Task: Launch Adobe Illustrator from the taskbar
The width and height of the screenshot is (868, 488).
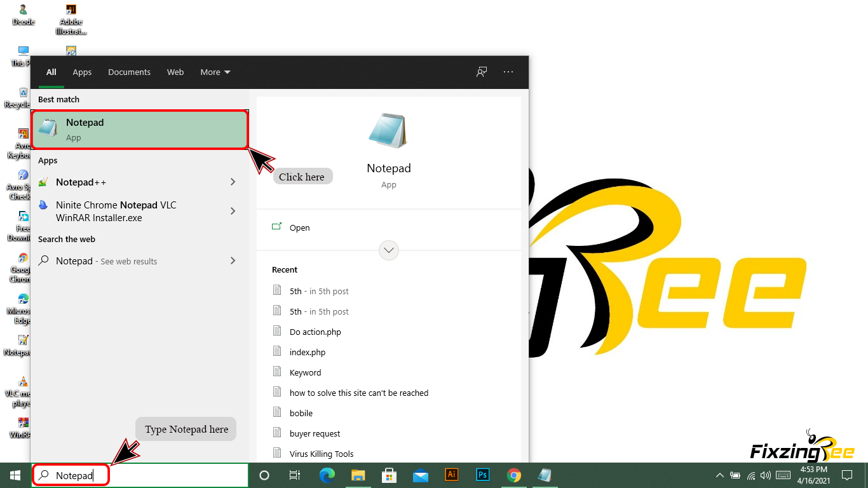Action: (452, 475)
